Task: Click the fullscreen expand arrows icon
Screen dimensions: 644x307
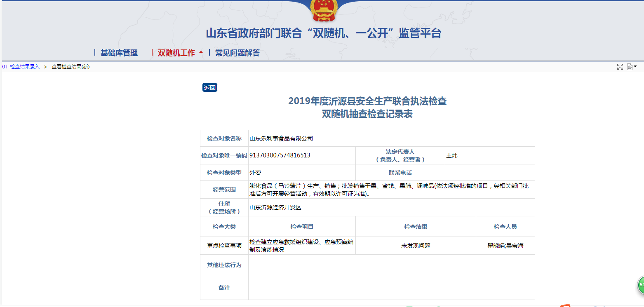Action: coord(620,67)
